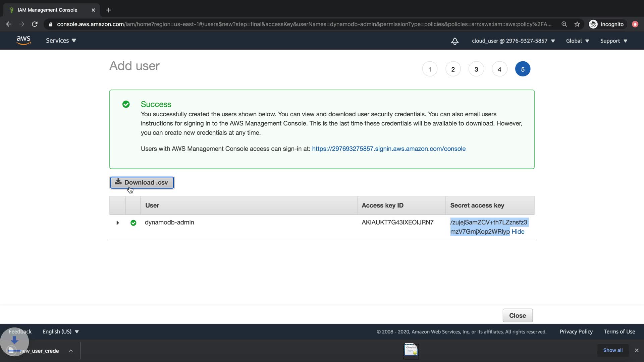Open the Global region dropdown
Image resolution: width=644 pixels, height=362 pixels.
[577, 41]
